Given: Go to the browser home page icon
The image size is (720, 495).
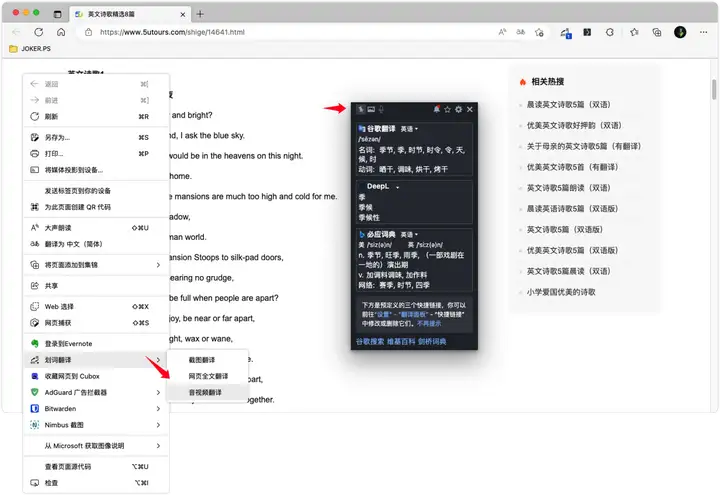Looking at the screenshot, I should [x=61, y=32].
